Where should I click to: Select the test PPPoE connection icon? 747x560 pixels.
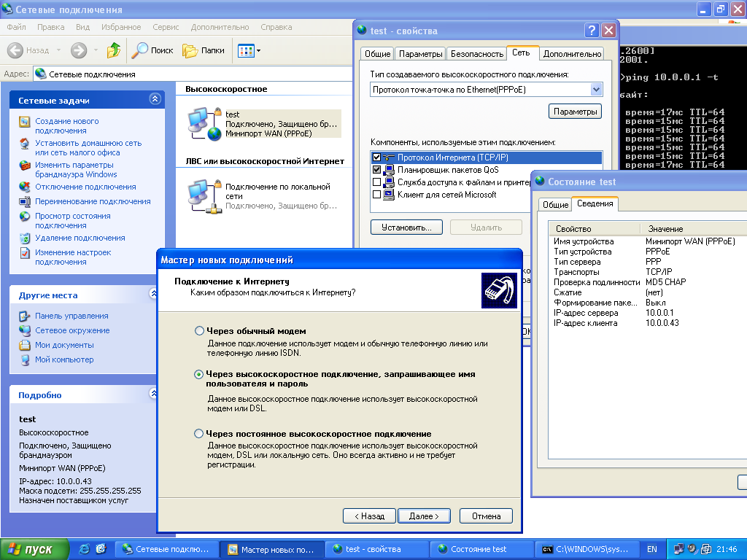pos(204,124)
